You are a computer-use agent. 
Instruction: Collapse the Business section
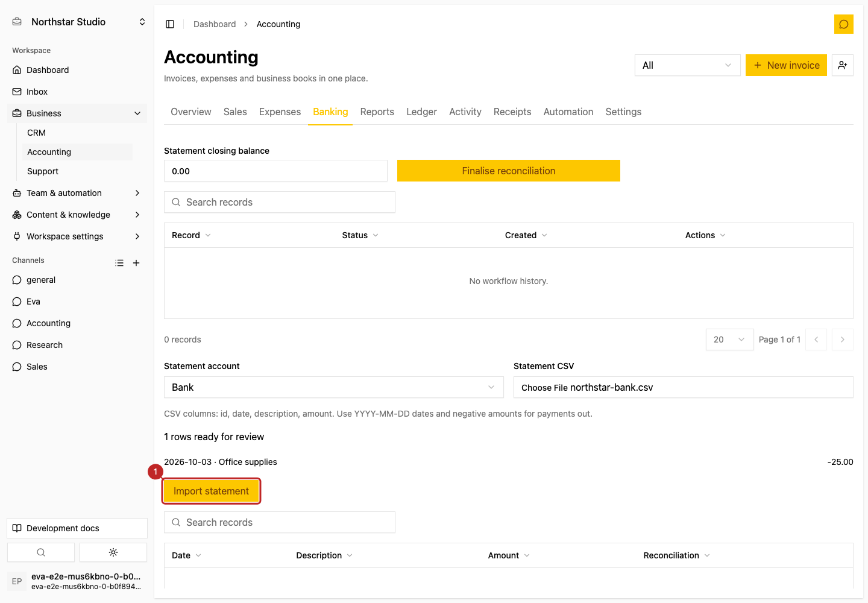tap(77, 113)
